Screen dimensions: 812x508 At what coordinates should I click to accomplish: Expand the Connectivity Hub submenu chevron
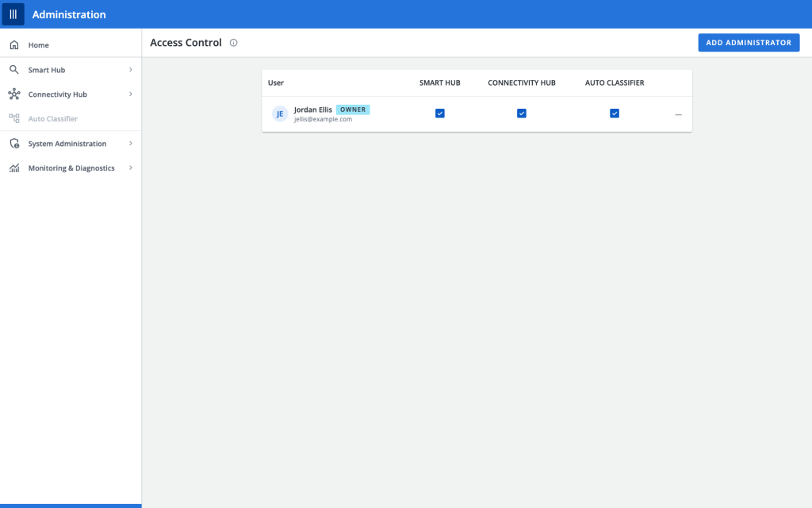click(x=131, y=94)
